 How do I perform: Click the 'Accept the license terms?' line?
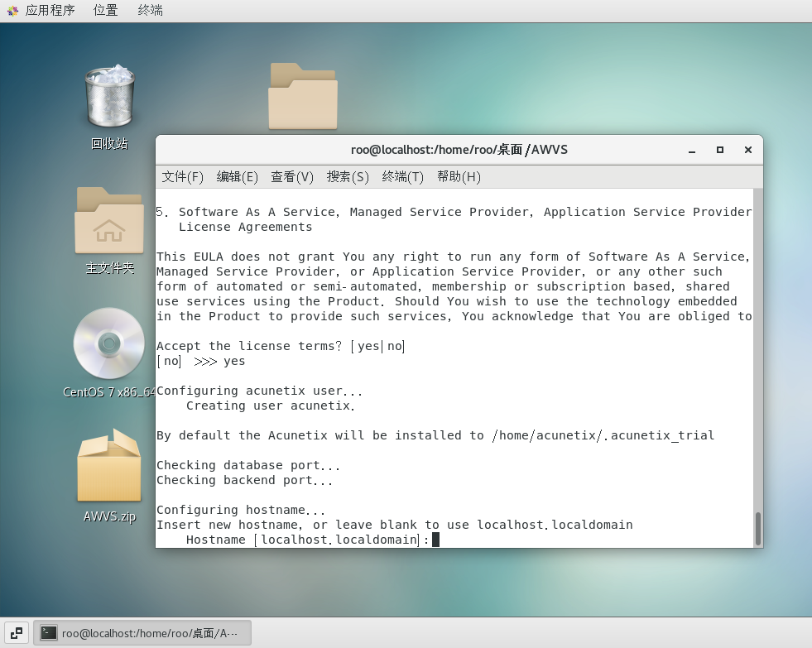pyautogui.click(x=281, y=346)
